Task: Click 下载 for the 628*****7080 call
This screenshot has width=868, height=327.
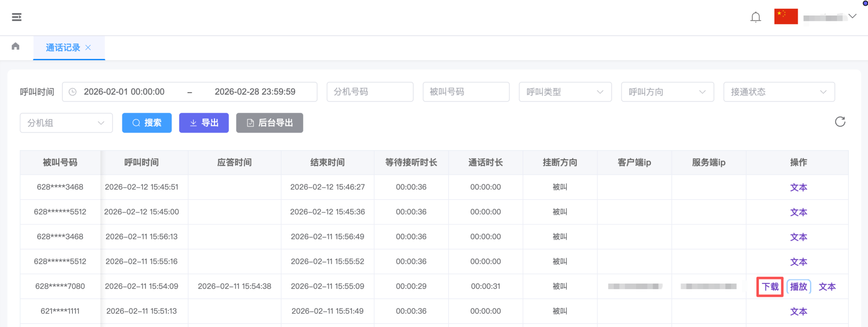Action: coord(770,287)
